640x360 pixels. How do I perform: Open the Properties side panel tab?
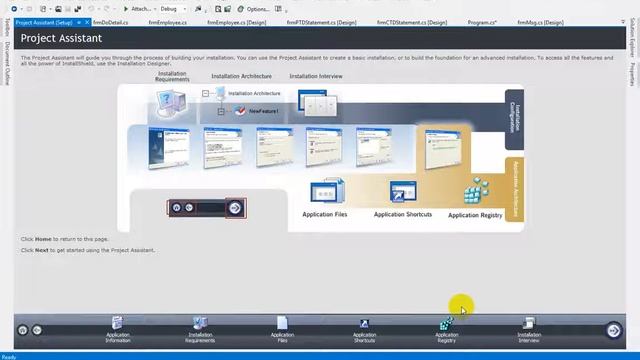632,73
